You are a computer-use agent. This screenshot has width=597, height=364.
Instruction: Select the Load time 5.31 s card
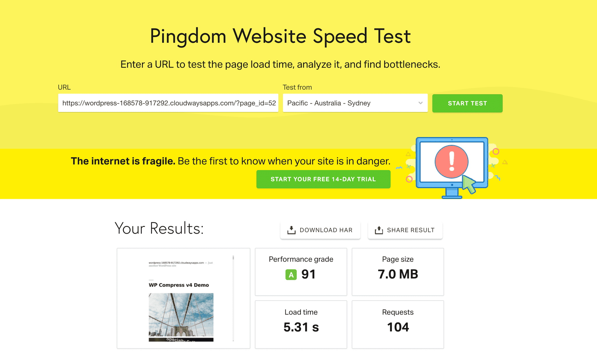click(x=301, y=324)
